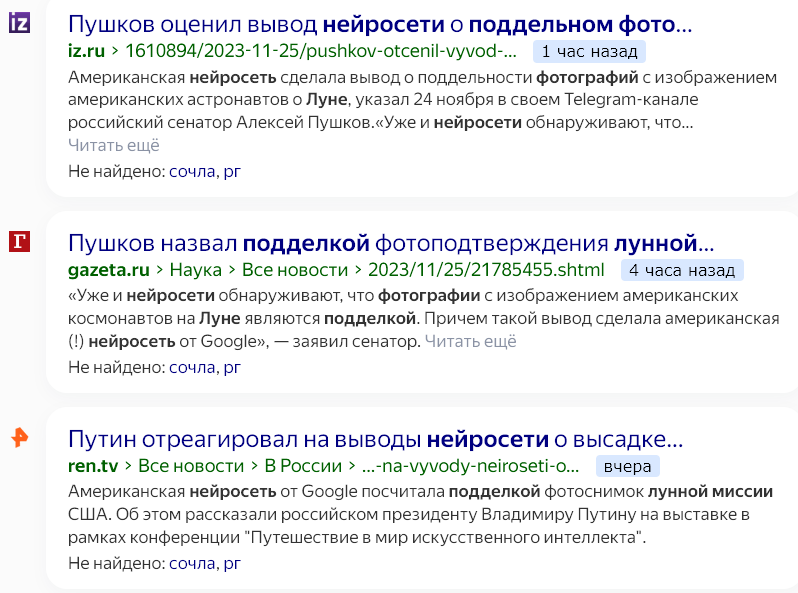Screen dimensions: 798x593
Task: Expand 'Читать ещё' in the iz.ru result
Action: (114, 145)
